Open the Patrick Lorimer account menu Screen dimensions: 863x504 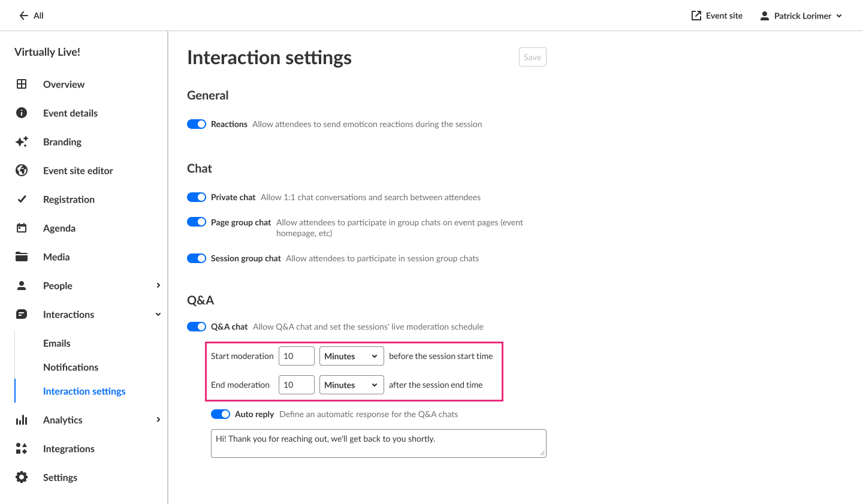coord(801,16)
